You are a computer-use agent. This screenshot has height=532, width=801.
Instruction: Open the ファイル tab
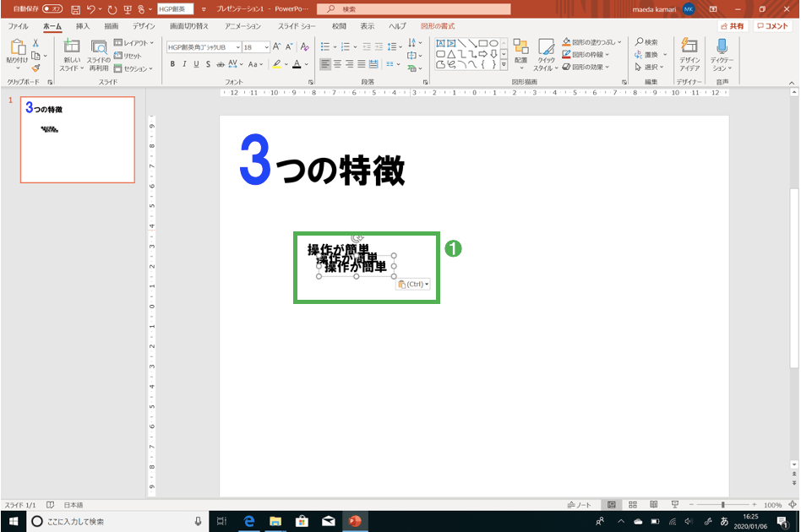click(x=18, y=26)
